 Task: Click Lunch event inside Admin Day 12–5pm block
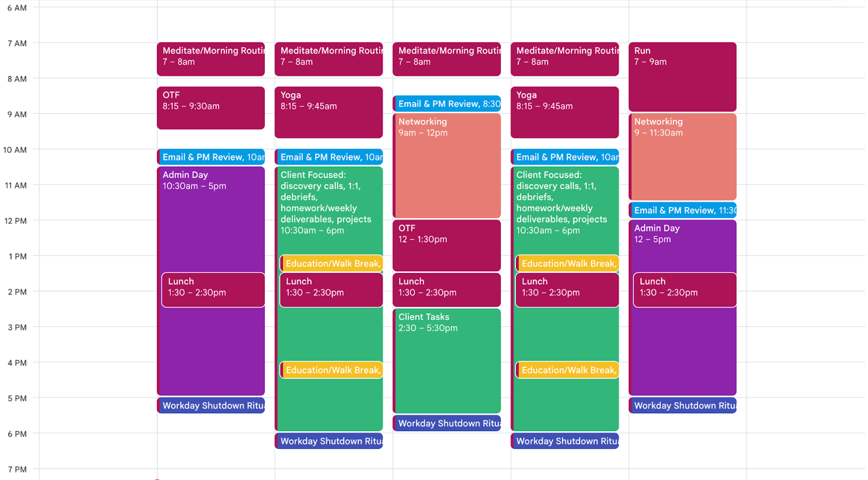pyautogui.click(x=685, y=290)
